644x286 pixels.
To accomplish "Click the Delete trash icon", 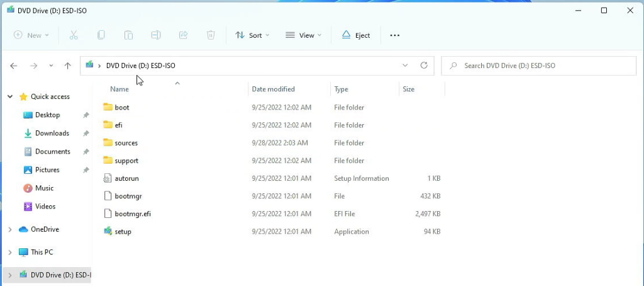I will pos(211,35).
